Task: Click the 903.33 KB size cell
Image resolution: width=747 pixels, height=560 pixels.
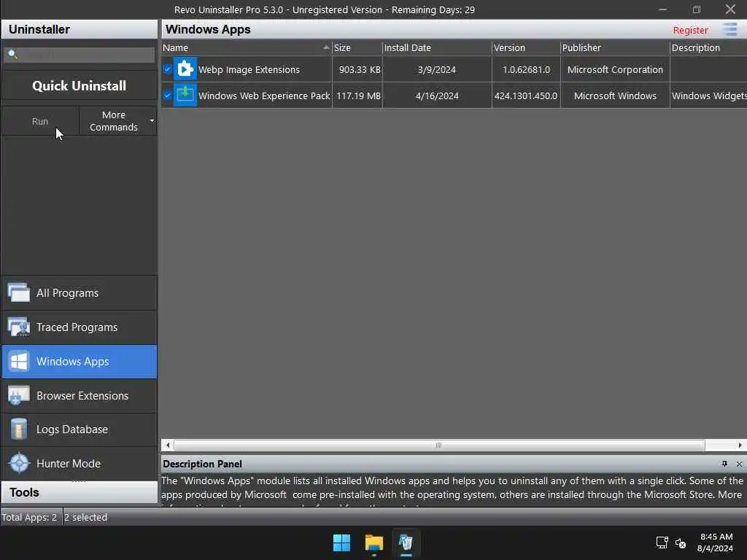Action: tap(359, 69)
